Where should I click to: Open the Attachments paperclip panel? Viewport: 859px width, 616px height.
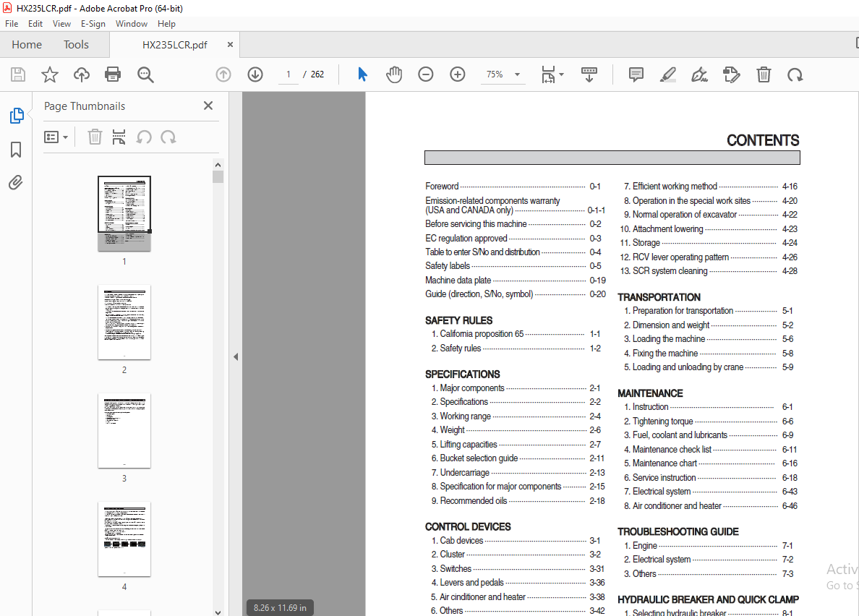coord(16,182)
